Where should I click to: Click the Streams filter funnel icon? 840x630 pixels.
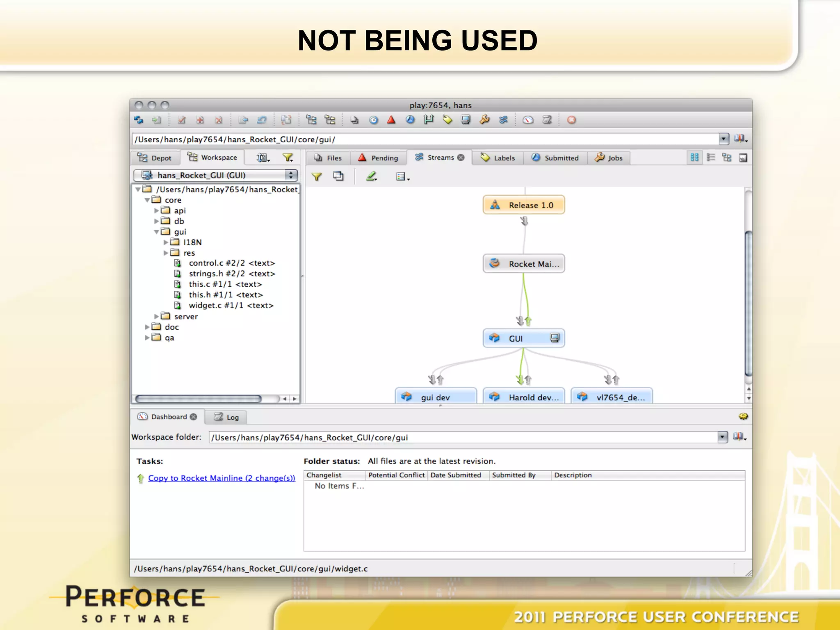316,176
